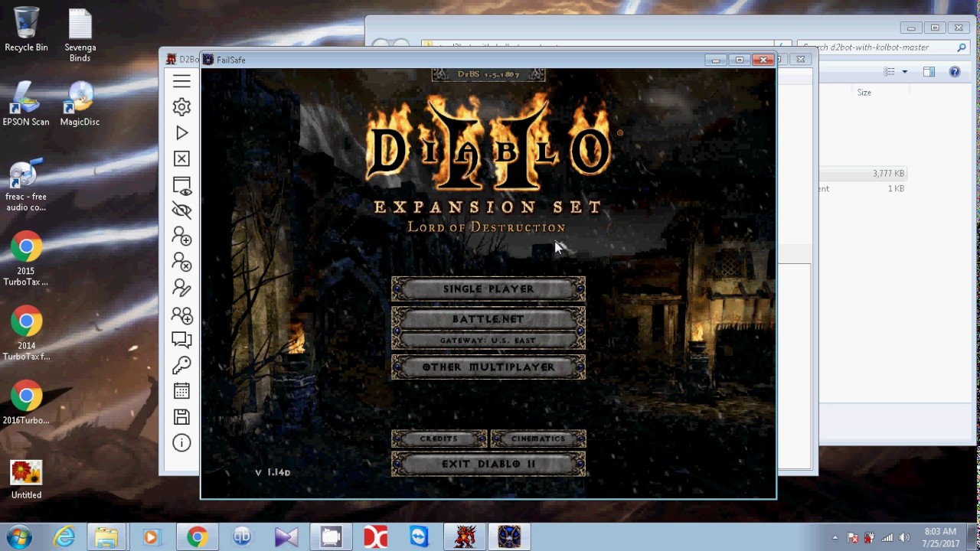Select the 2016Turbo Chrome desktop shortcut

tap(26, 403)
